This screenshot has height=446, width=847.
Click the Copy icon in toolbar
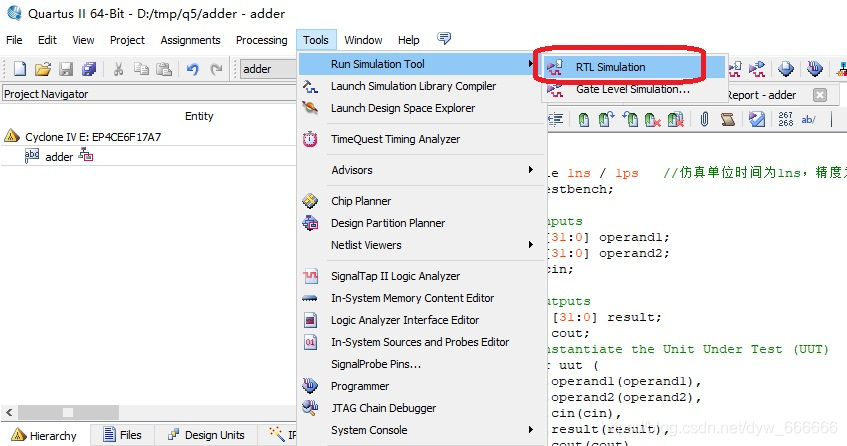pos(142,69)
